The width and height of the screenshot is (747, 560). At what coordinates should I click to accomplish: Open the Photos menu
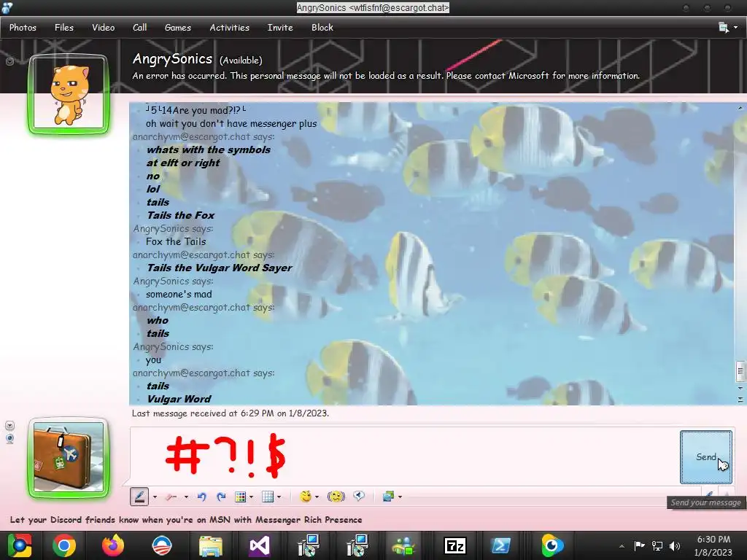tap(23, 28)
